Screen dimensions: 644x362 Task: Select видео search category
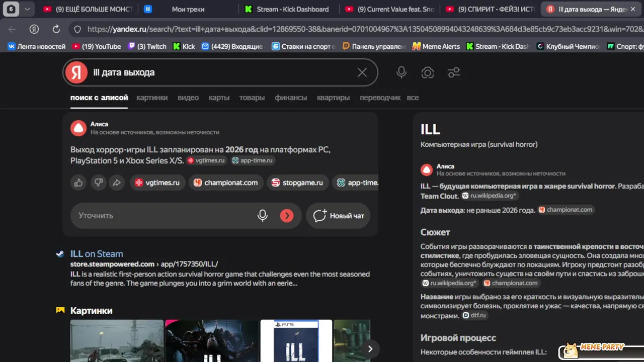188,98
